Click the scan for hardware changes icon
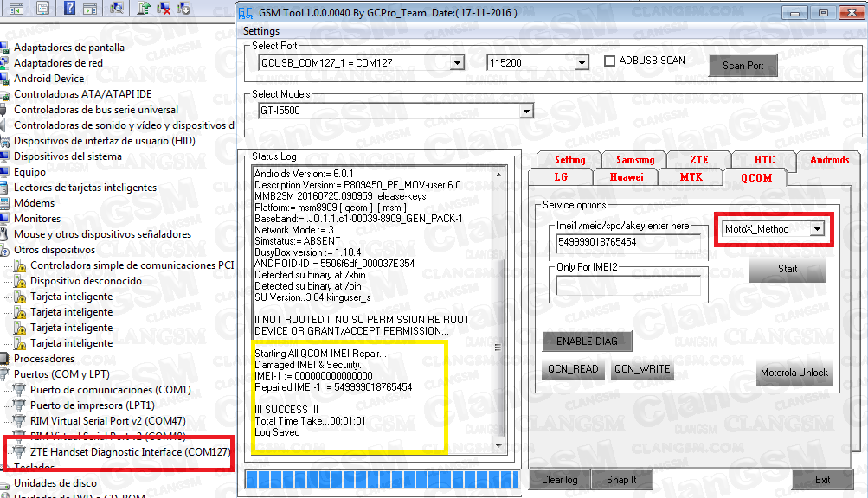 pos(117,8)
